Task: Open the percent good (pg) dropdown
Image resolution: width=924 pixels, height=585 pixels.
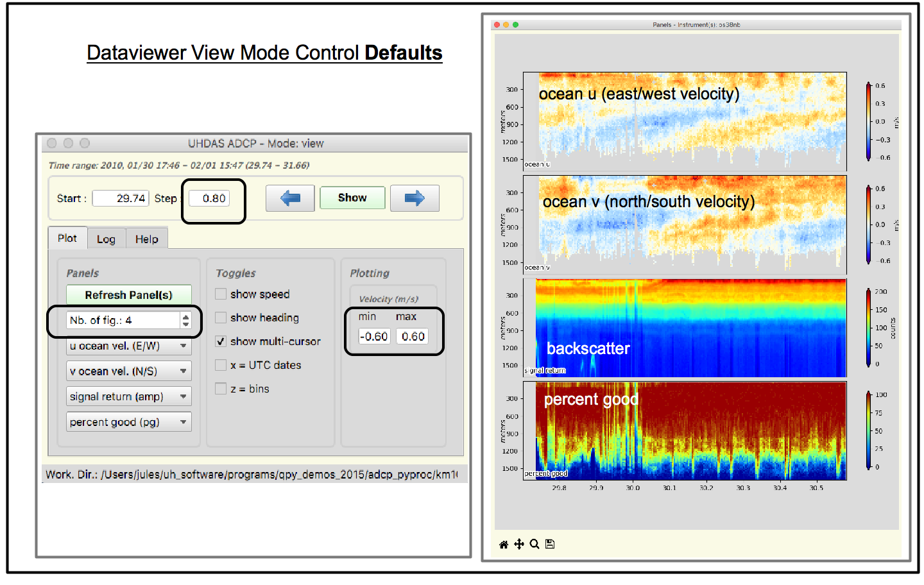Action: pyautogui.click(x=129, y=423)
